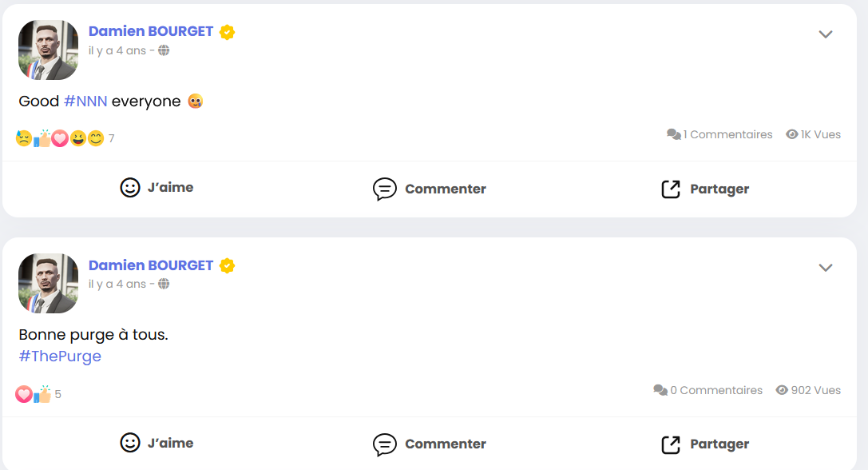Click the heart reaction on the #ThePurge post
This screenshot has height=470, width=868.
(x=24, y=394)
